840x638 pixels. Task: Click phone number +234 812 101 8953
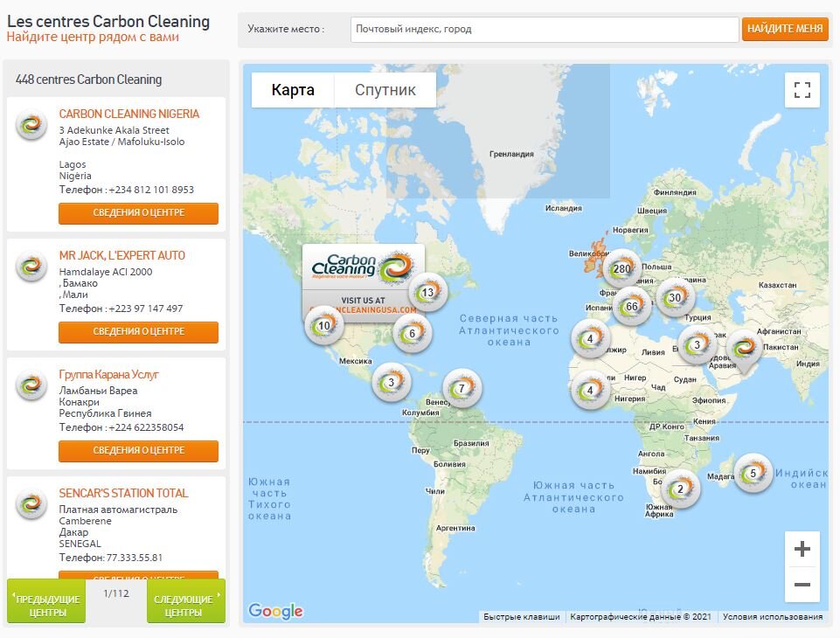pyautogui.click(x=151, y=190)
